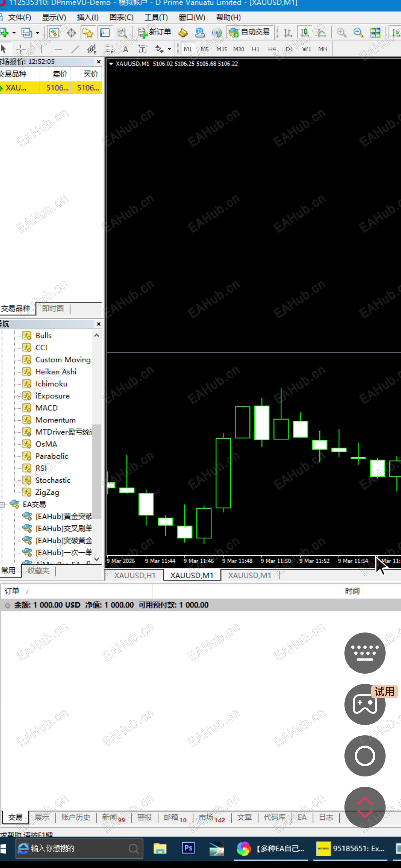This screenshot has height=868, width=401.
Task: Create a new chart with the plus icon
Action: 4,33
